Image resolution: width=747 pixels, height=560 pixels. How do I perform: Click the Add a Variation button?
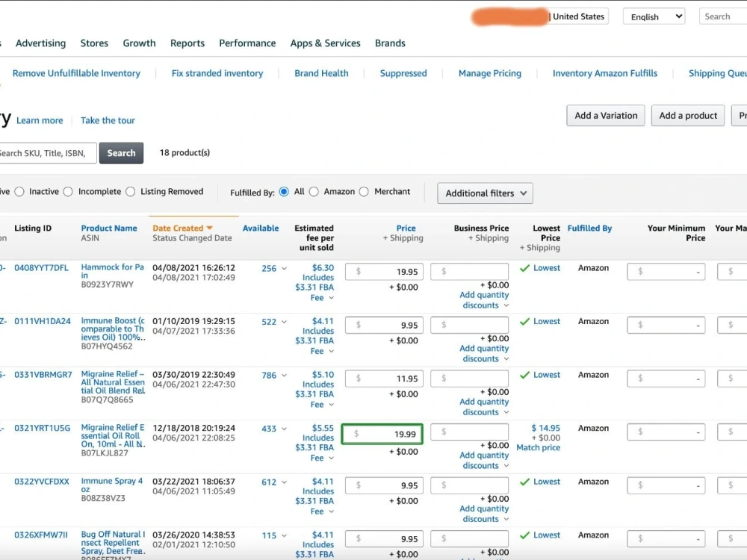(x=606, y=116)
